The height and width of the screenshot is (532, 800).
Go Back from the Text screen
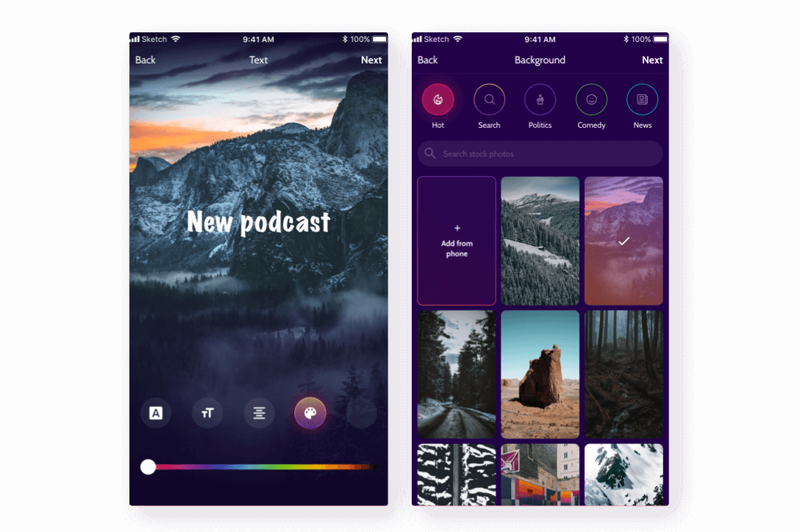146,60
